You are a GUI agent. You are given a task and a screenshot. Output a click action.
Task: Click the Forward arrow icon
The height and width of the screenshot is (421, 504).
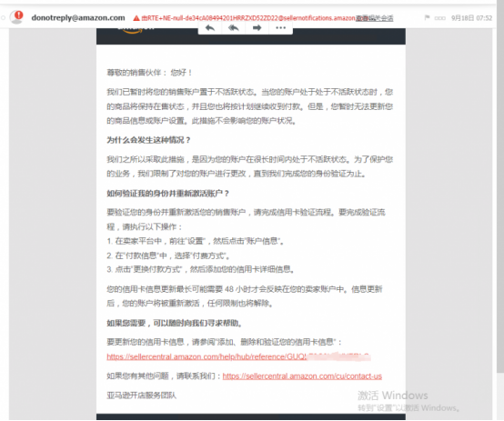pos(257,28)
